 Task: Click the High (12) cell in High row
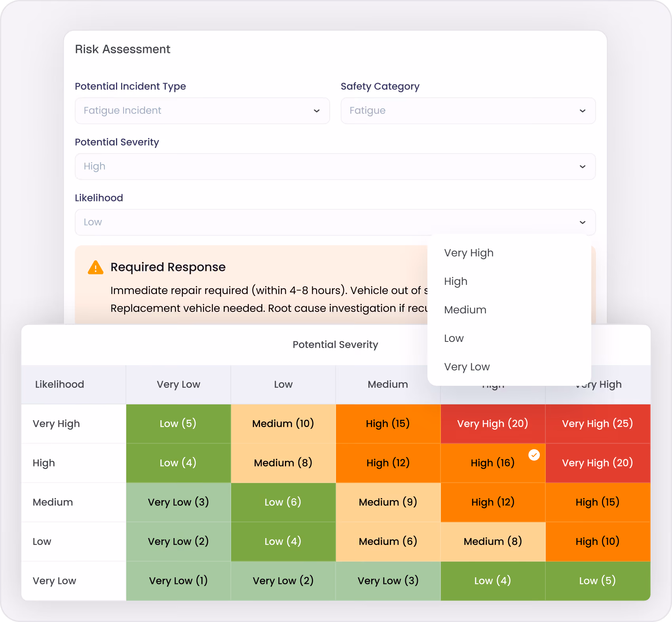pos(388,463)
